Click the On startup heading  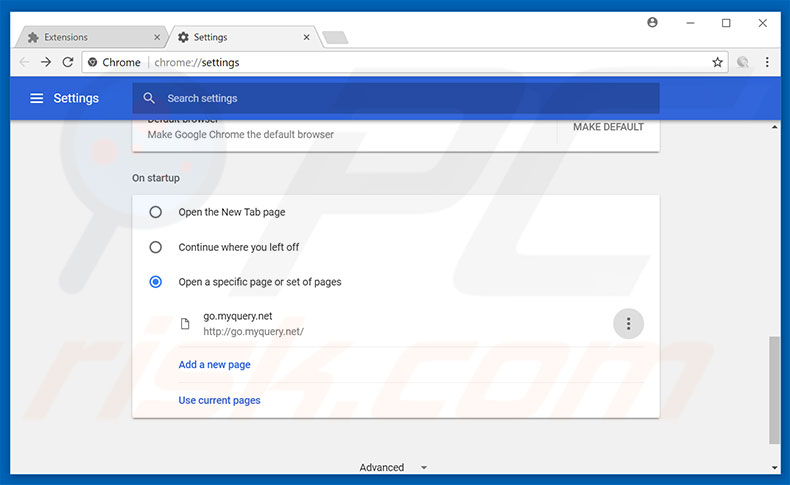pos(156,178)
